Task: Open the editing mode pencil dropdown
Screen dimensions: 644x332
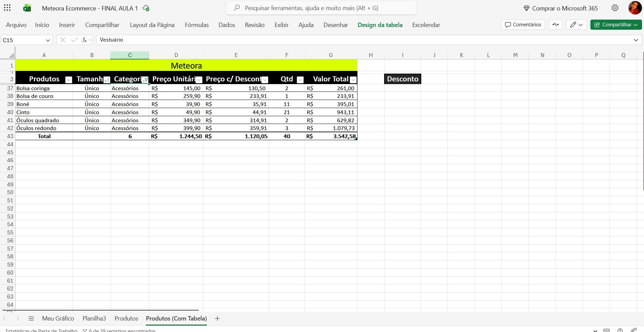Action: (x=576, y=25)
